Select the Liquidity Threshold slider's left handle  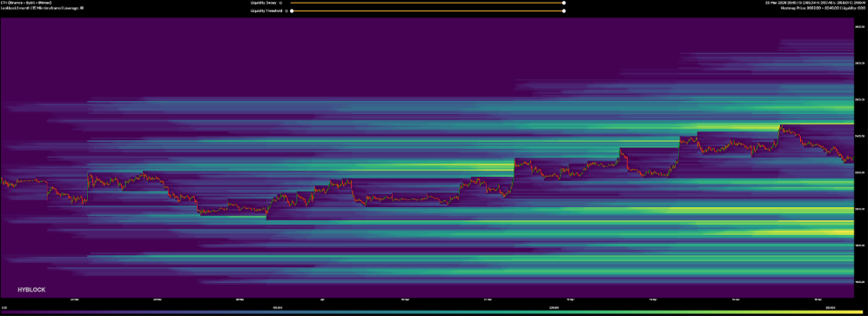pos(292,10)
